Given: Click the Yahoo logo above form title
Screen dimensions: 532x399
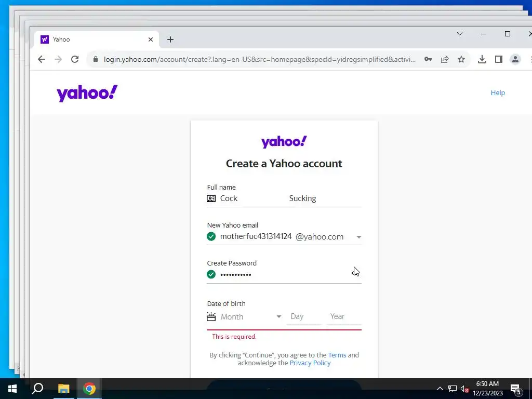Looking at the screenshot, I should (284, 142).
